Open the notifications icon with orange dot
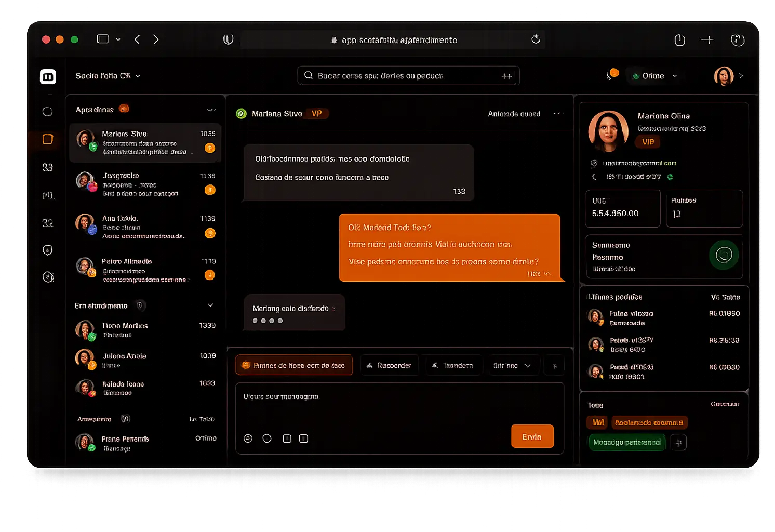The height and width of the screenshot is (532, 775). [612, 74]
